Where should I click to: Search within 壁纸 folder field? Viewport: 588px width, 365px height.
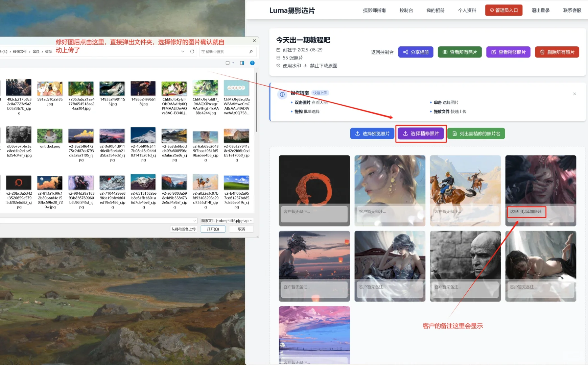(225, 52)
